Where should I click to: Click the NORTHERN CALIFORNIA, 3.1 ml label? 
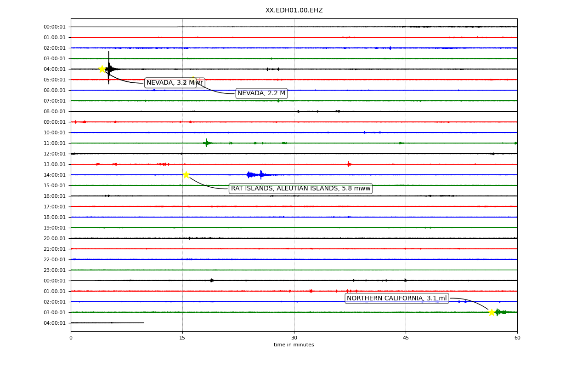tap(397, 299)
